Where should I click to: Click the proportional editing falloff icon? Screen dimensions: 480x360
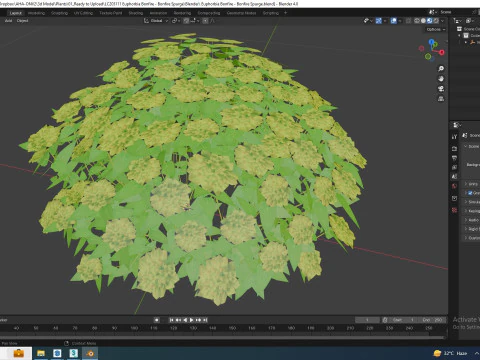212,21
